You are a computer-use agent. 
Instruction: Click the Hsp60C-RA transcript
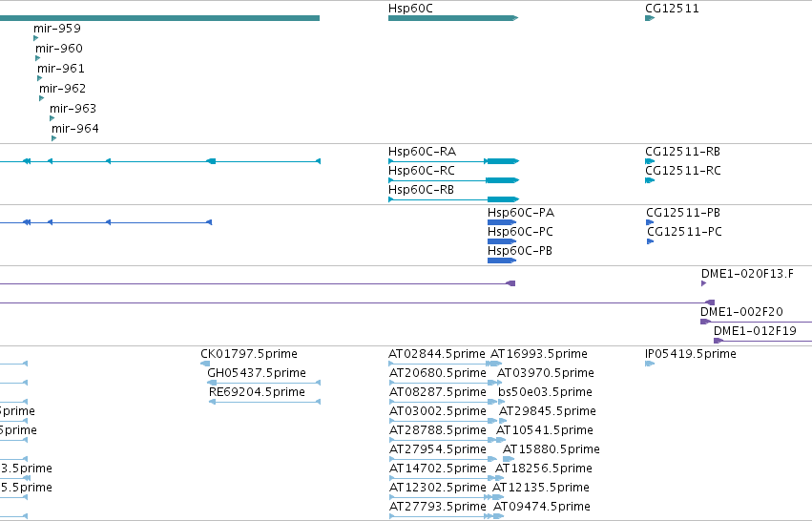(x=453, y=161)
